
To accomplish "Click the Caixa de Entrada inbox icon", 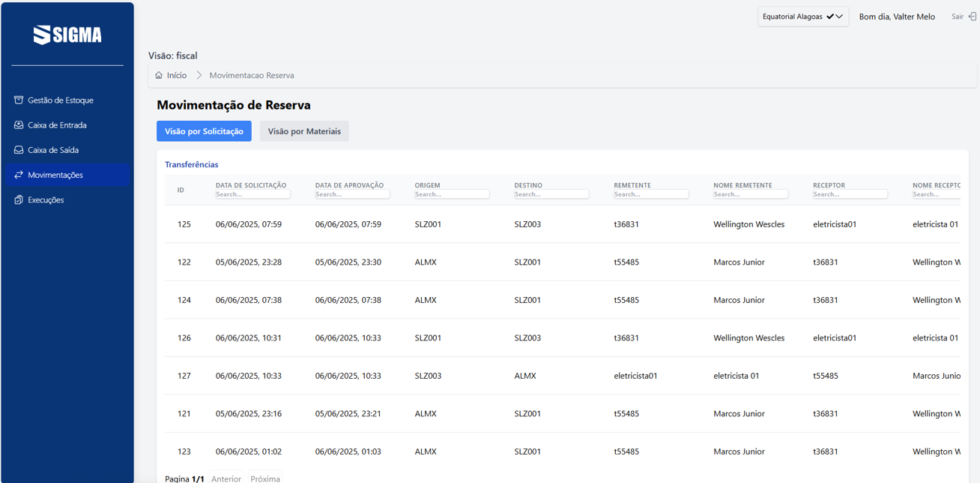I will click(x=19, y=124).
